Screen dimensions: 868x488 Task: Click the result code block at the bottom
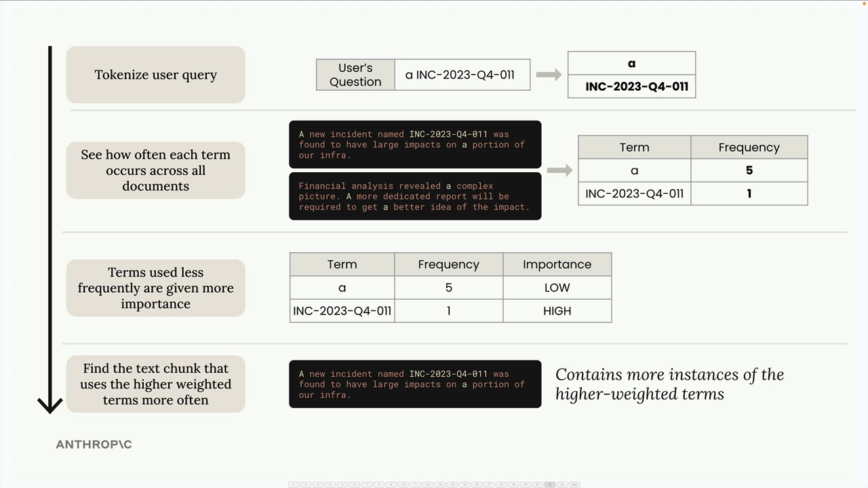[415, 384]
